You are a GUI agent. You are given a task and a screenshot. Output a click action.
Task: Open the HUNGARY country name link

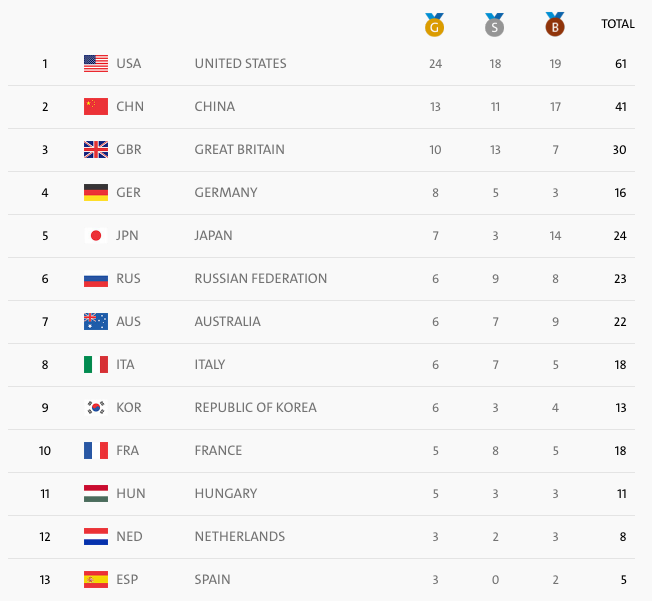pos(226,494)
